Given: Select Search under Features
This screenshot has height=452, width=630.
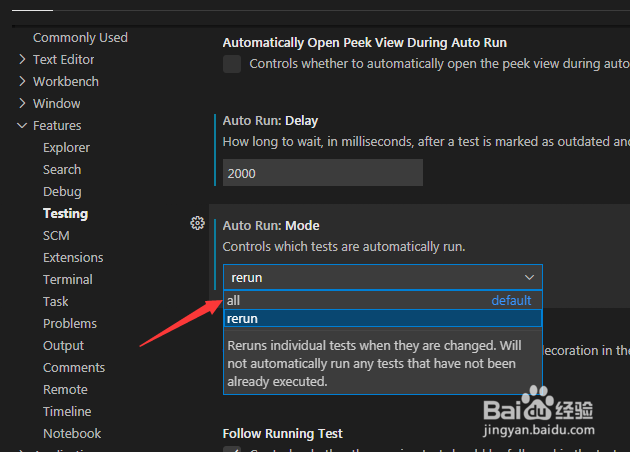Looking at the screenshot, I should tap(62, 170).
